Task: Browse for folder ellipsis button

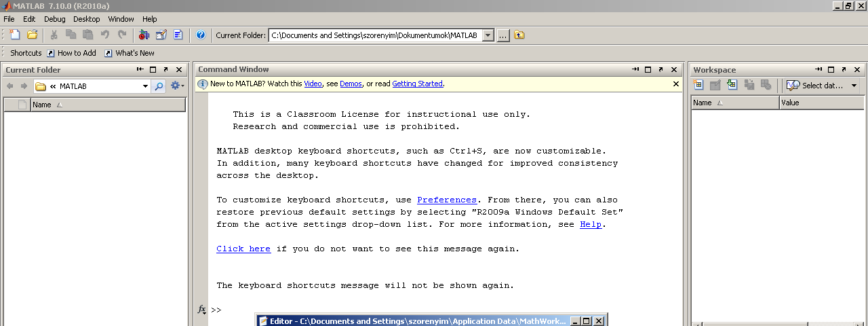Action: (503, 35)
